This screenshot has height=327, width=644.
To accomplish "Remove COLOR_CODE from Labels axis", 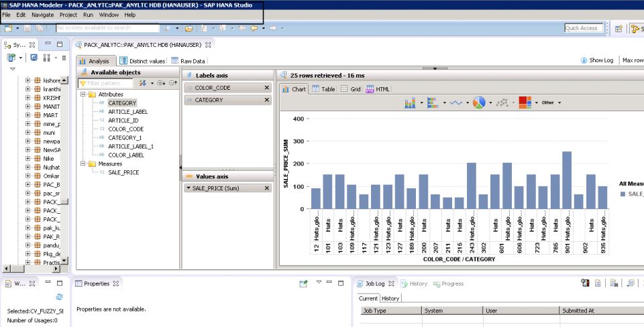I will [x=266, y=88].
